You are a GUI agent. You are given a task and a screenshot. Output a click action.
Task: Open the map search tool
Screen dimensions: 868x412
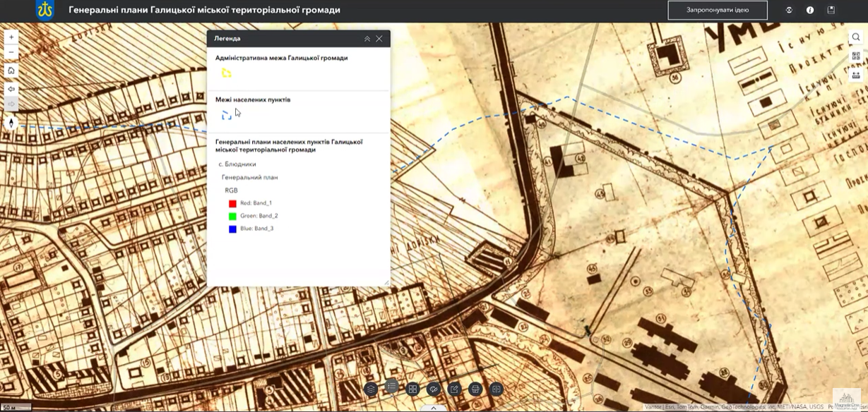click(x=856, y=37)
